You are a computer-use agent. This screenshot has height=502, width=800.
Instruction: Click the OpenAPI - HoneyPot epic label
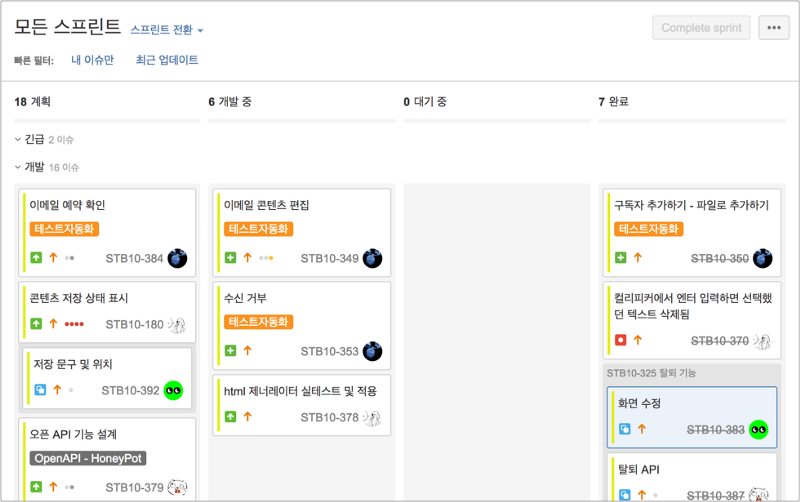pos(89,459)
